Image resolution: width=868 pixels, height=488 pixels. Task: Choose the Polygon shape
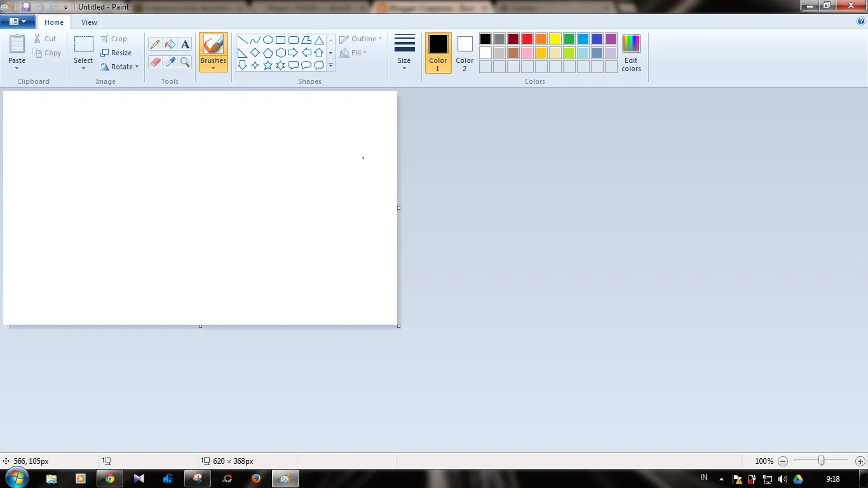pos(306,40)
